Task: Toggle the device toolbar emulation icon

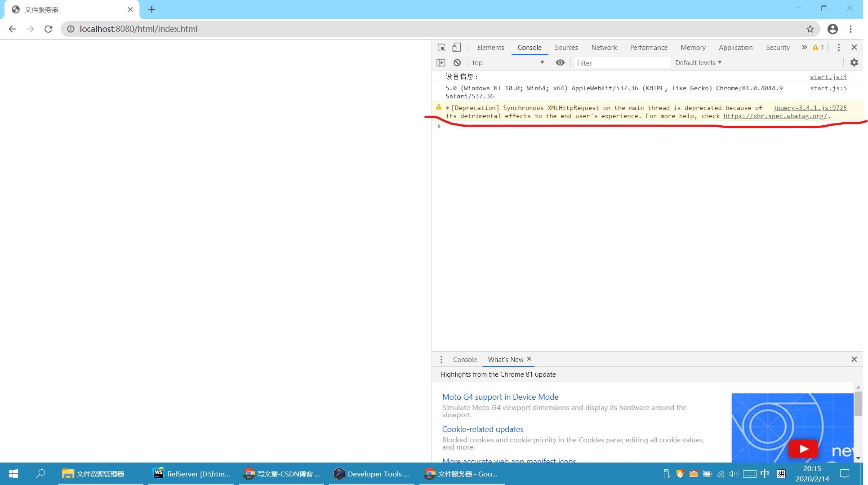Action: [x=456, y=47]
